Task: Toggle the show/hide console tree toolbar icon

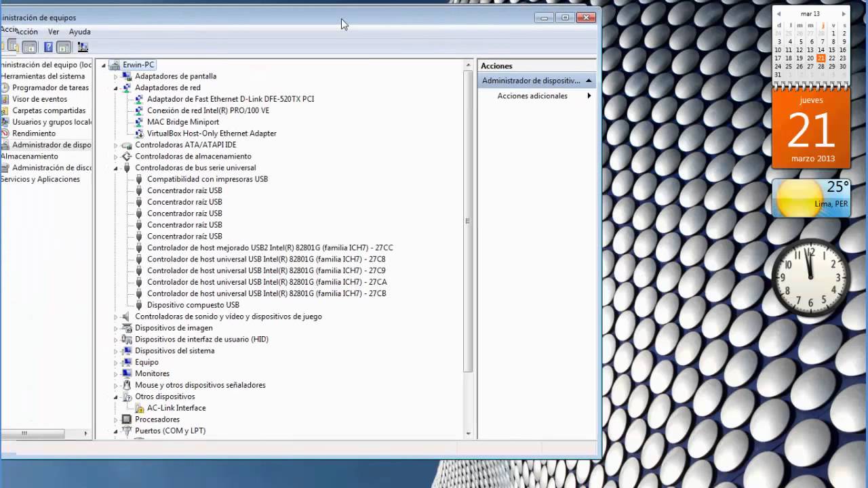Action: [x=29, y=47]
